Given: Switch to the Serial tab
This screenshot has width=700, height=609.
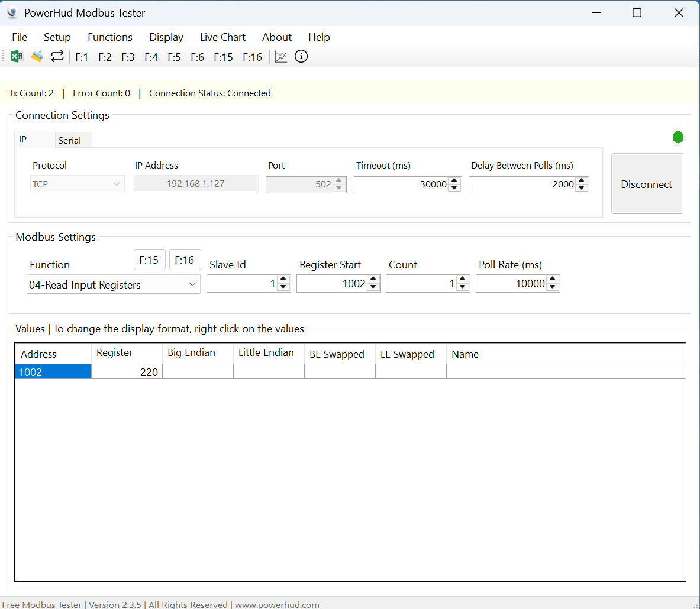Looking at the screenshot, I should pos(70,140).
